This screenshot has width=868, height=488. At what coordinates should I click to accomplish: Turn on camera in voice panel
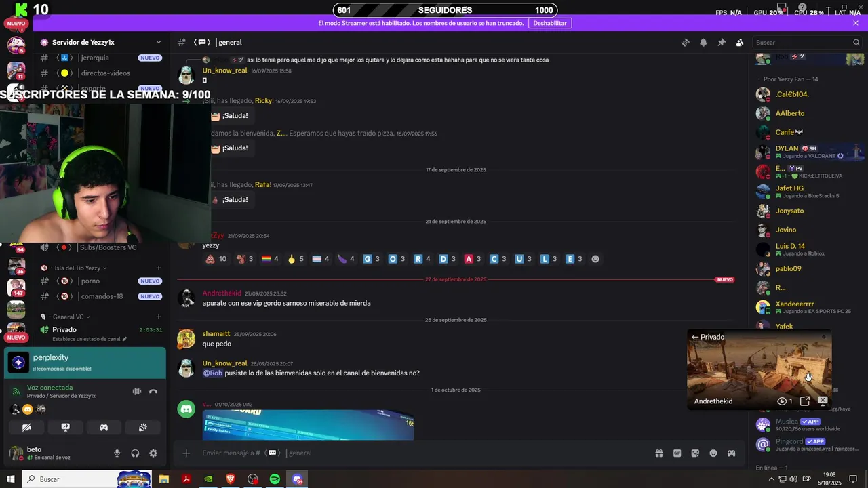tap(26, 428)
